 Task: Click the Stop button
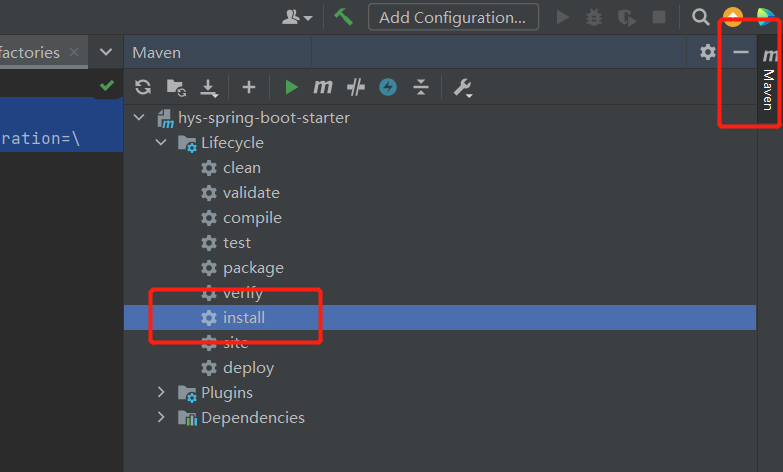coord(659,17)
